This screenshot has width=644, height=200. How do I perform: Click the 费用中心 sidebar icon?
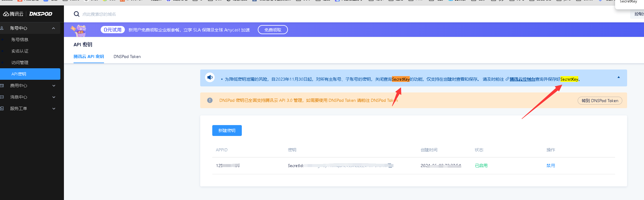coord(2,85)
